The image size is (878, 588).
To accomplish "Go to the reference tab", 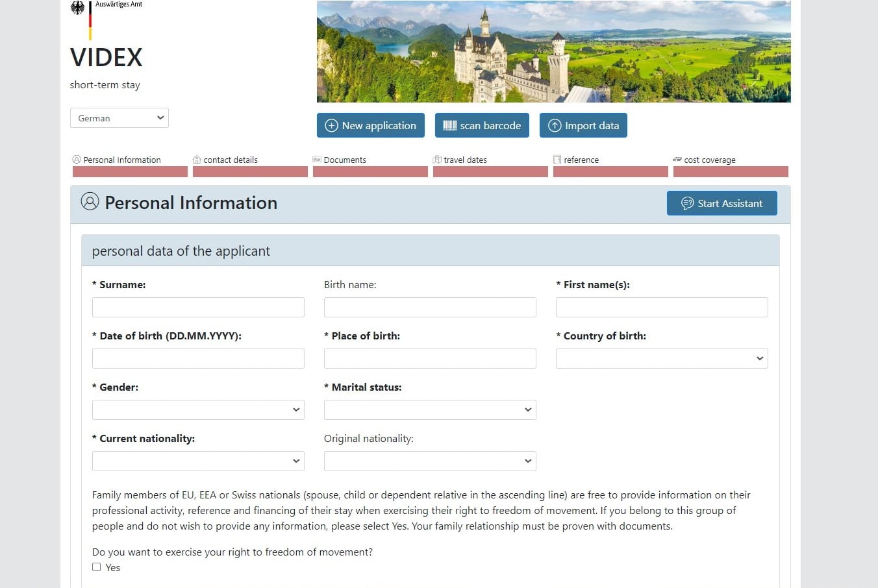I will click(x=581, y=160).
